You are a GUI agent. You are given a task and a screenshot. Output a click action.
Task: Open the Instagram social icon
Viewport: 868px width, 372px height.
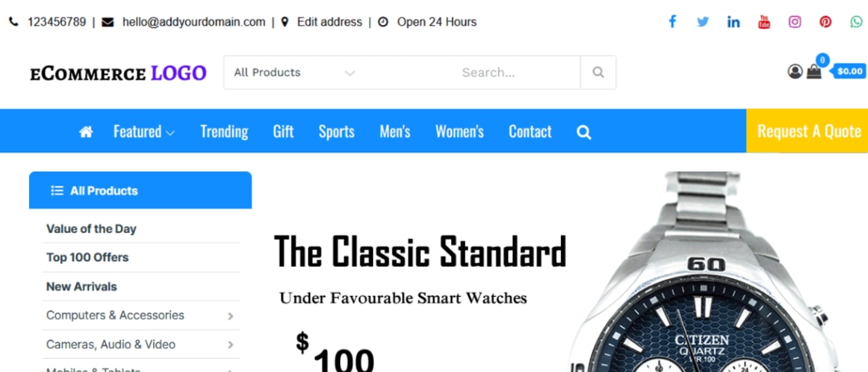[794, 22]
